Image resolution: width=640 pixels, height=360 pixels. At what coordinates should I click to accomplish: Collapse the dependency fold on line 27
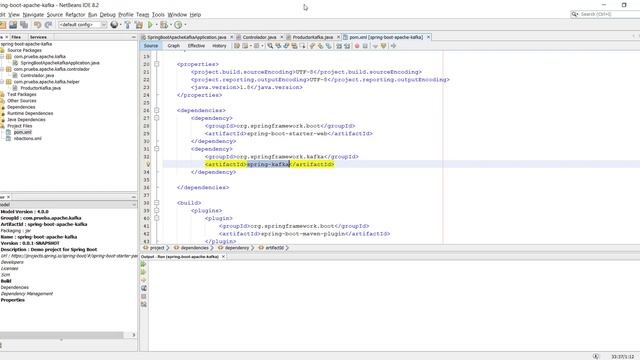(x=156, y=118)
